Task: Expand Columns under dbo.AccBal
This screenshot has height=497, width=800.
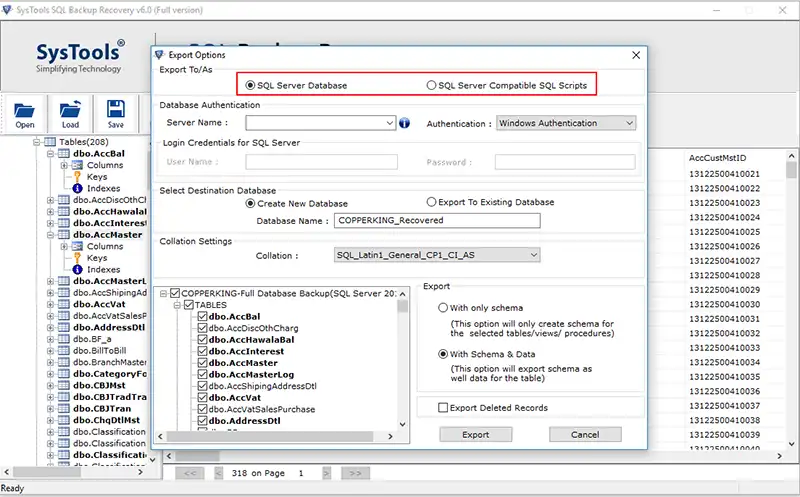Action: pos(64,165)
